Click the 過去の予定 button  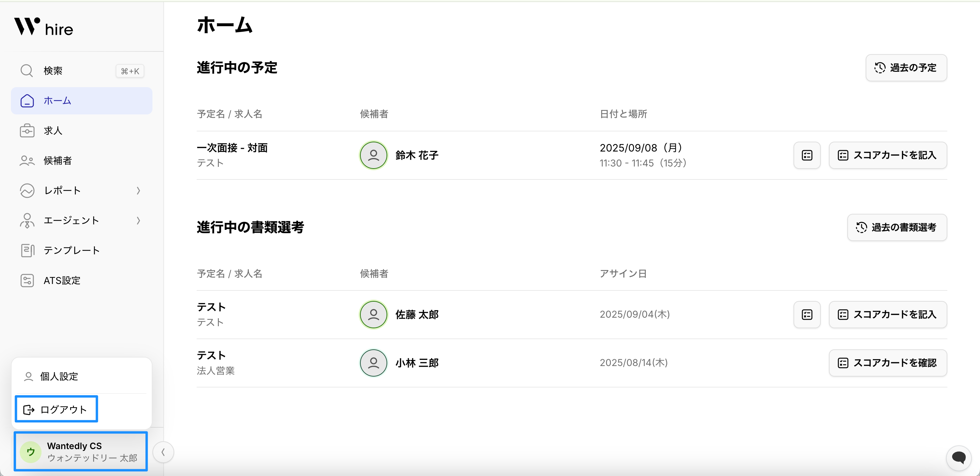tap(906, 68)
